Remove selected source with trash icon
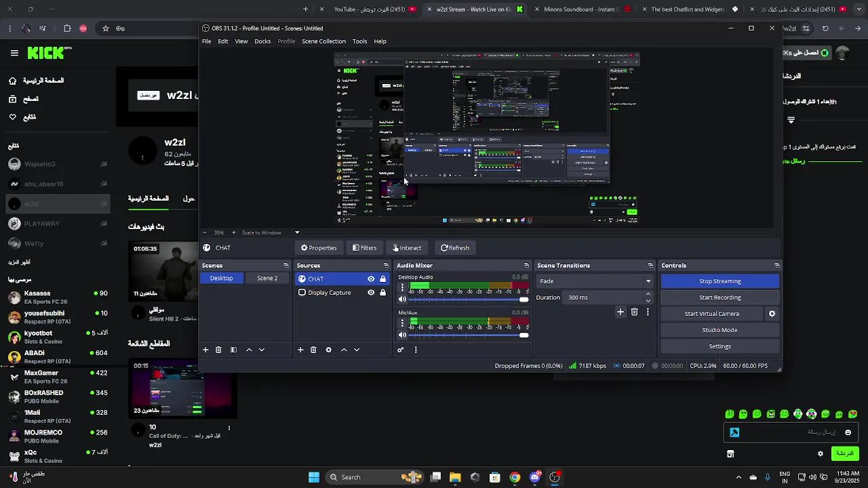 (x=313, y=350)
